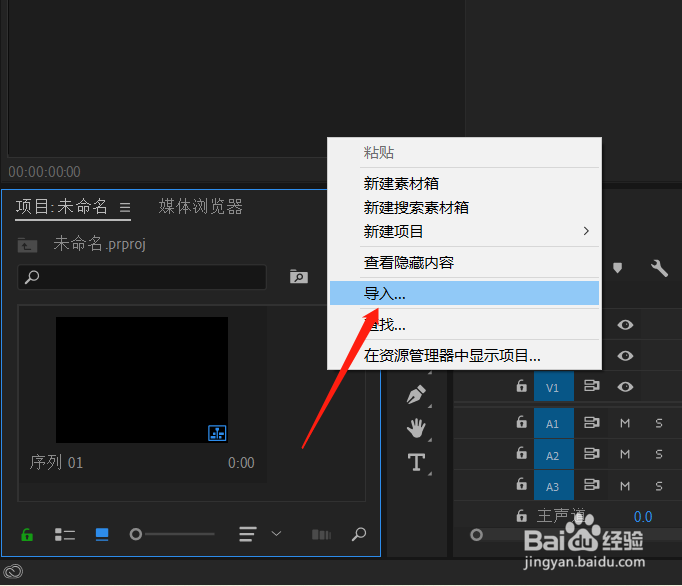Click the 未命名.prproj path label
The image size is (682, 586).
100,244
